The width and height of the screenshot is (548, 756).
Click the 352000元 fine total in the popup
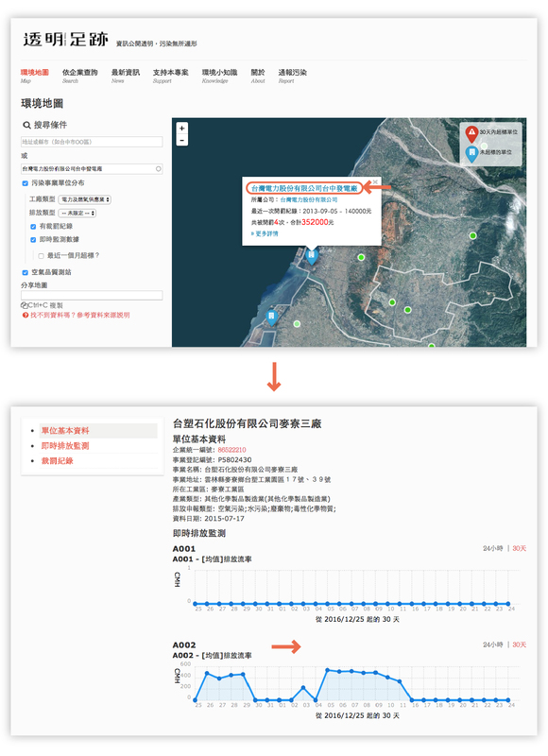317,222
